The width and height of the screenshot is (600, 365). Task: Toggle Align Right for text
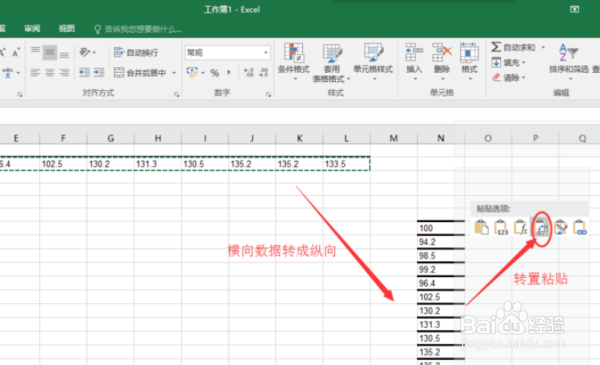coord(64,72)
